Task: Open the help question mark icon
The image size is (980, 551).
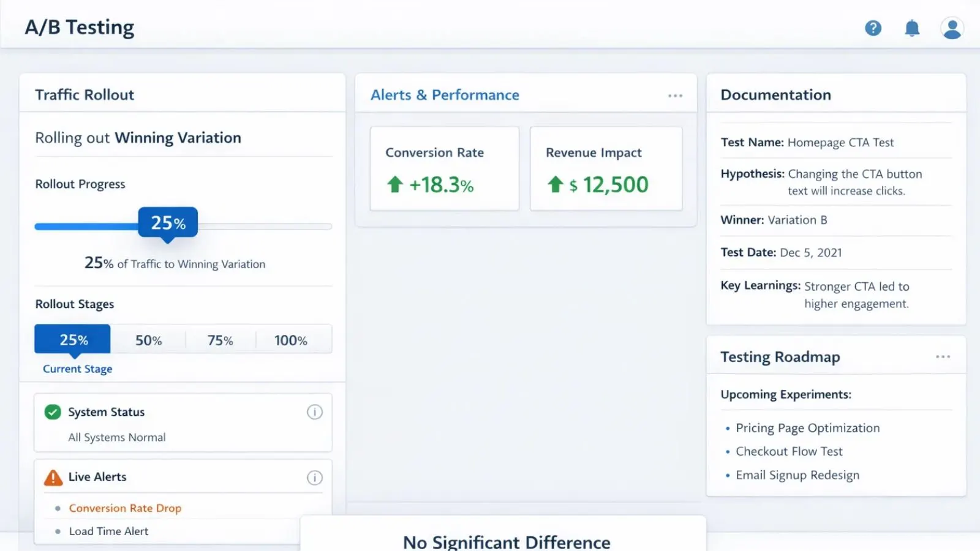Action: [x=873, y=28]
